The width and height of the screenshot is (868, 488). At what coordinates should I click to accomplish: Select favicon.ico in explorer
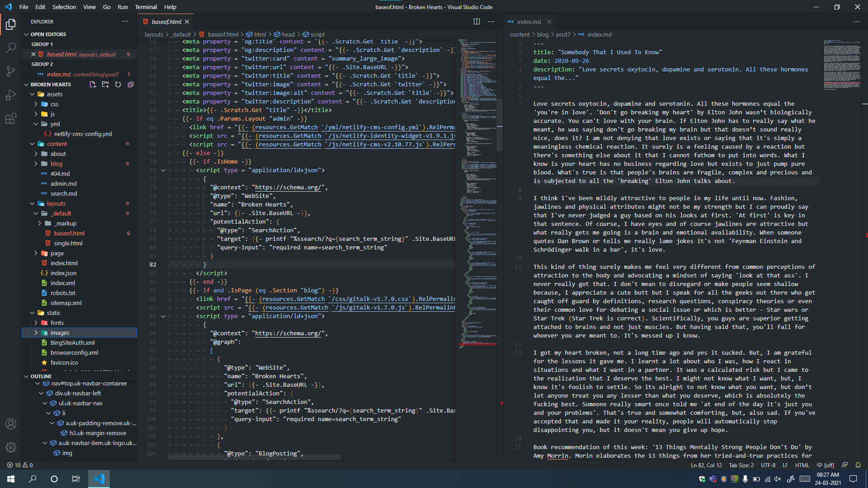coord(64,363)
